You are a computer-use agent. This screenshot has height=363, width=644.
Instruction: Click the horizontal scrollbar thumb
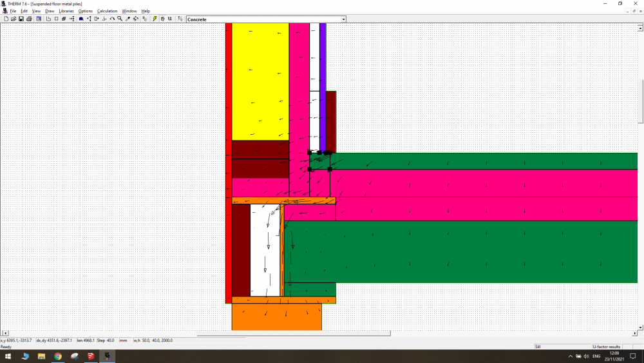tap(293, 333)
